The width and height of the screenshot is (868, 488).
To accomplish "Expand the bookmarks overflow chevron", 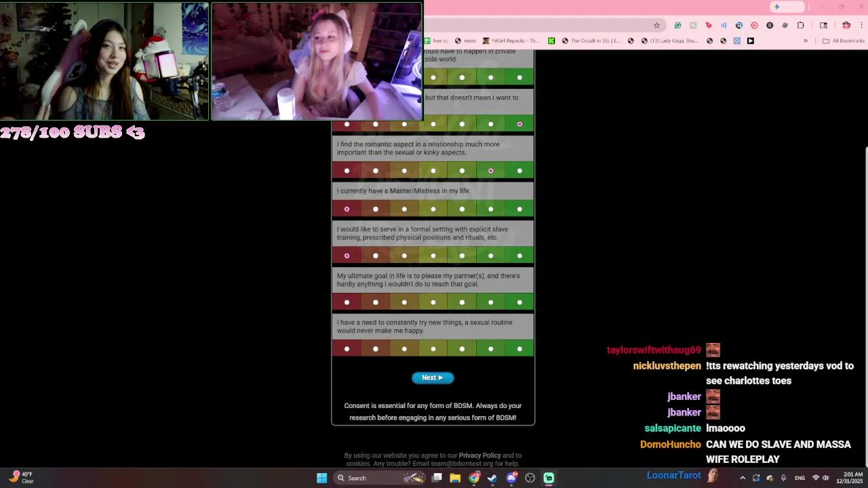I will click(806, 41).
